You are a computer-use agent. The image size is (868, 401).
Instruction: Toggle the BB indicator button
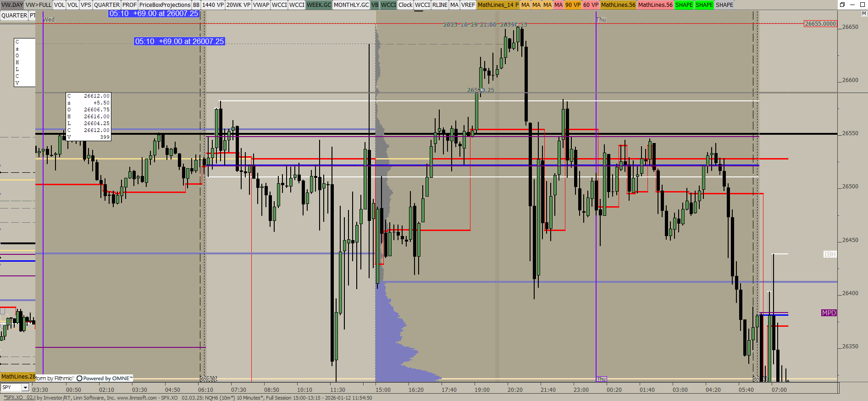pyautogui.click(x=196, y=5)
